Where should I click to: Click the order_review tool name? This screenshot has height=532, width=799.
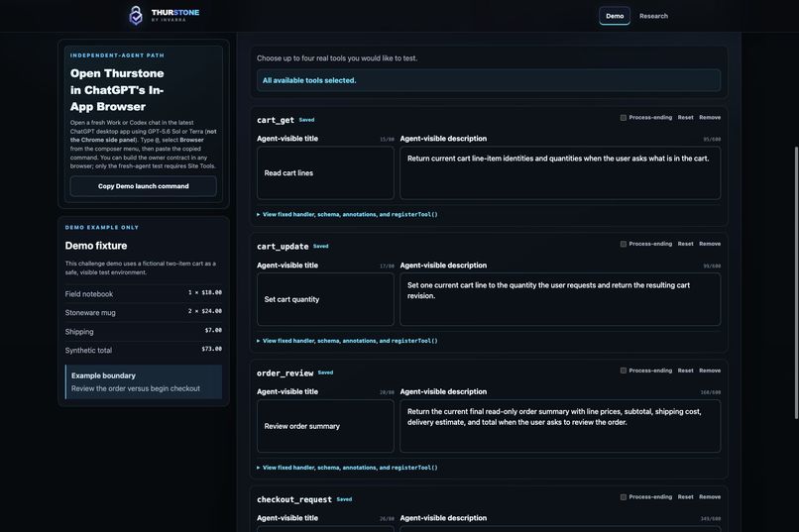pyautogui.click(x=285, y=373)
